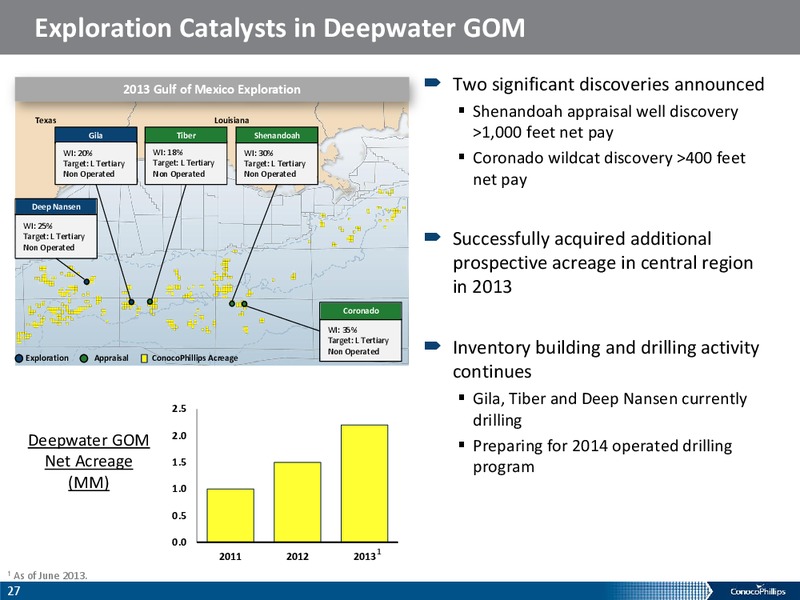This screenshot has width=800, height=600.
Task: Click 'WI: 30%' in the Shenandoah box
Action: pyautogui.click(x=259, y=153)
